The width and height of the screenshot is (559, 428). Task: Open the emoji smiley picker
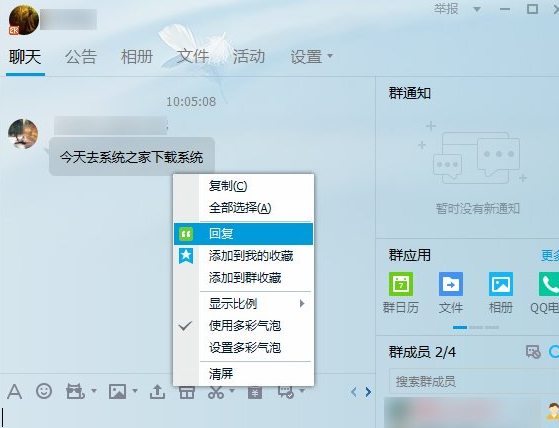(44, 391)
